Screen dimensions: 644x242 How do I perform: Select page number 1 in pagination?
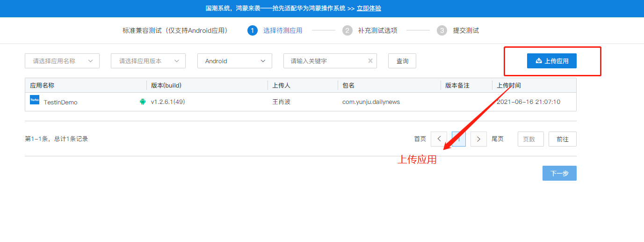point(459,139)
